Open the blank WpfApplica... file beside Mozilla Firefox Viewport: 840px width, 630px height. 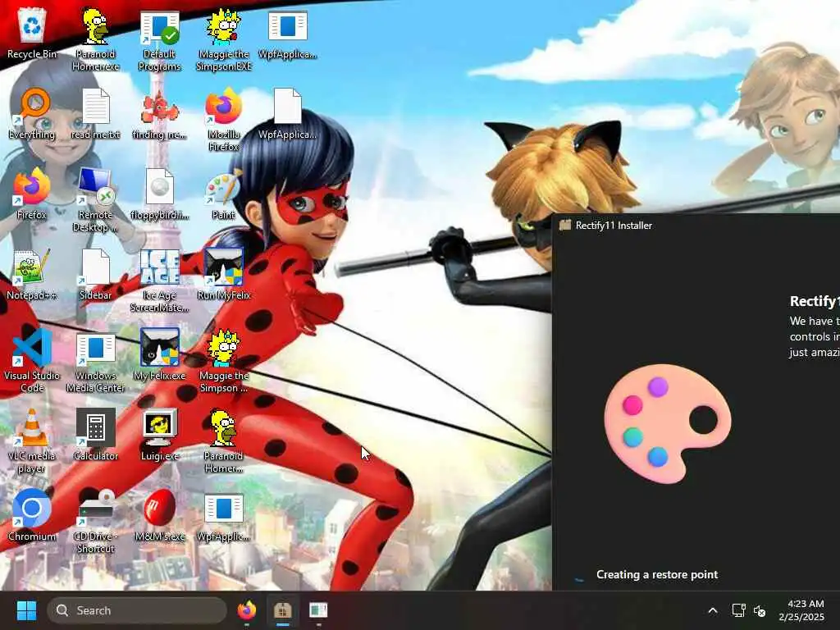point(288,113)
